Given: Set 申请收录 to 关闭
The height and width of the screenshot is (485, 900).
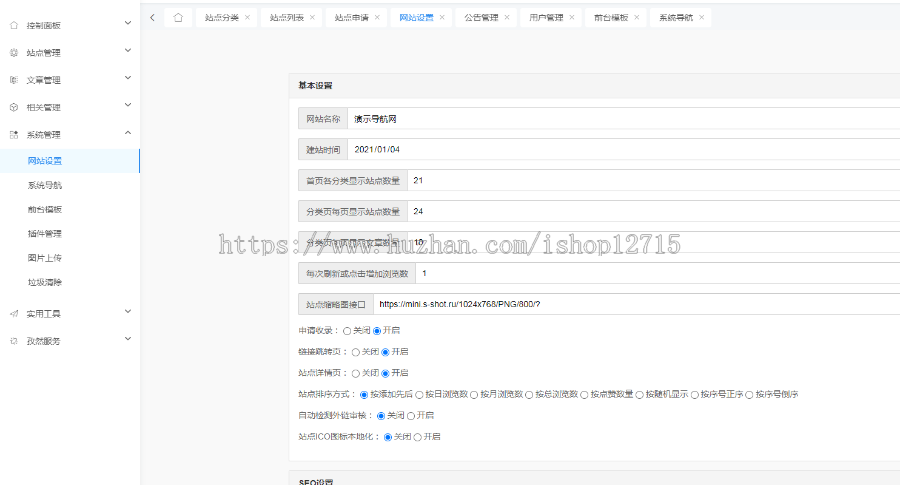Looking at the screenshot, I should point(347,331).
